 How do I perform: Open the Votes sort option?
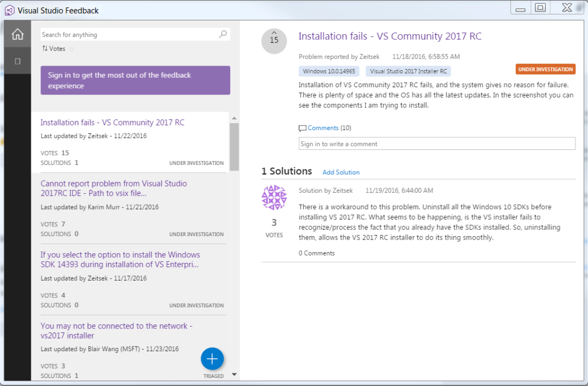point(54,49)
